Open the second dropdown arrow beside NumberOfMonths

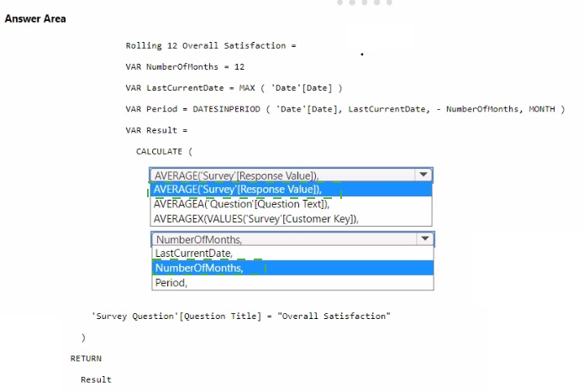click(x=424, y=239)
